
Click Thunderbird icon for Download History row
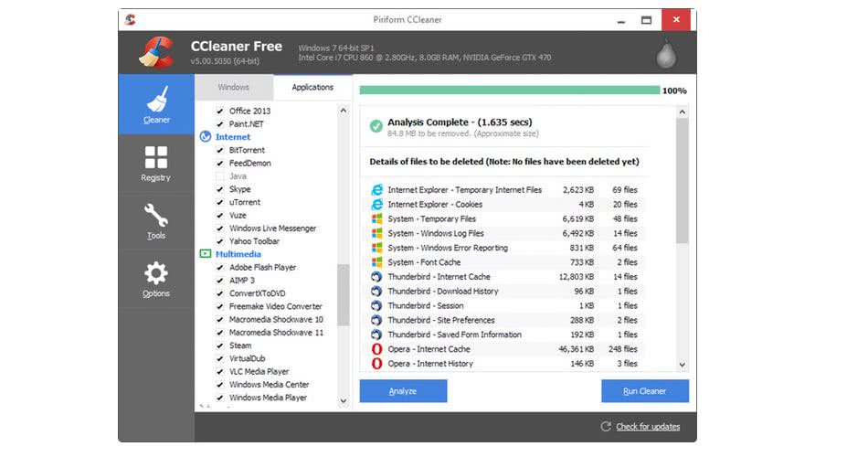click(376, 291)
